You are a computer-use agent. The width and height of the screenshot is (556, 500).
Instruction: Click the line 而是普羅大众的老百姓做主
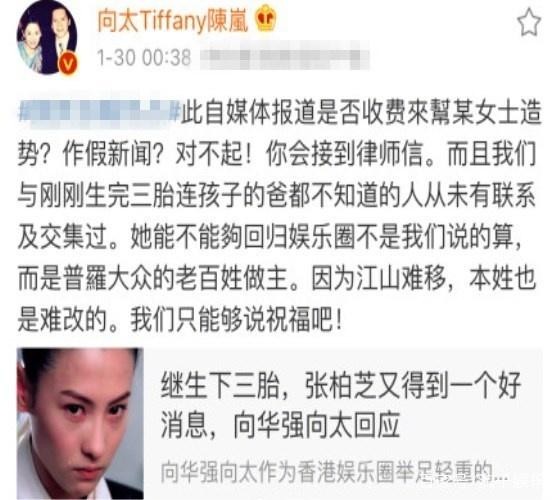[x=277, y=278]
